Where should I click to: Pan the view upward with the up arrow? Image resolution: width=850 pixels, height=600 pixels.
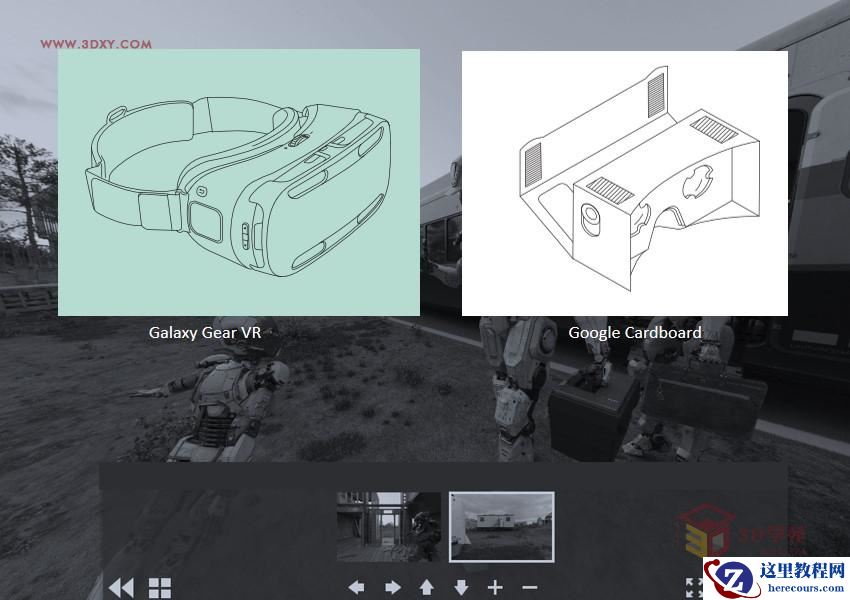point(428,588)
